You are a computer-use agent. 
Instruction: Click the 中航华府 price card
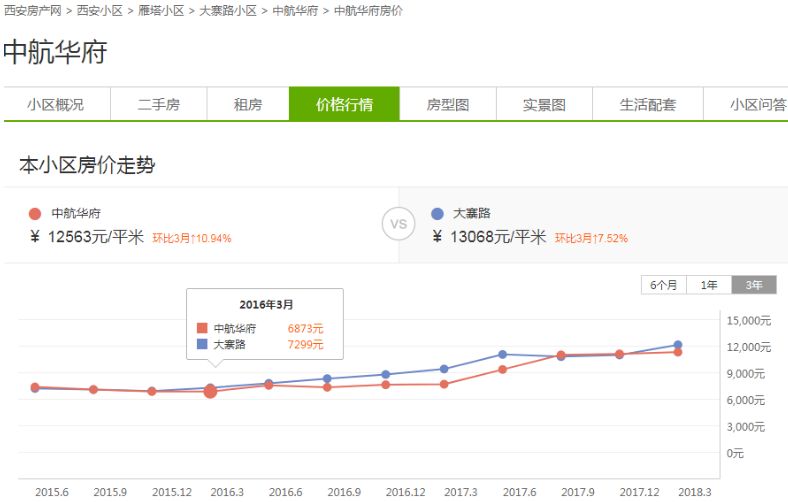(201, 225)
